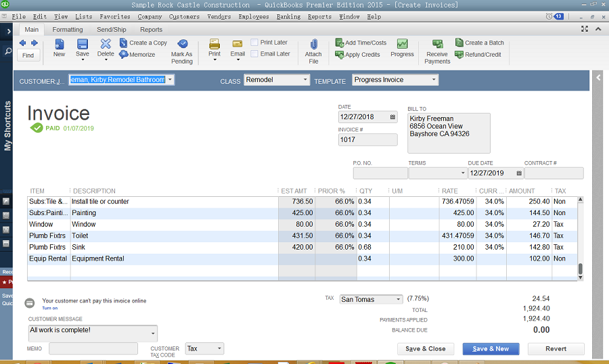The image size is (609, 364).
Task: Open the Due Date calendar picker
Action: tap(519, 173)
